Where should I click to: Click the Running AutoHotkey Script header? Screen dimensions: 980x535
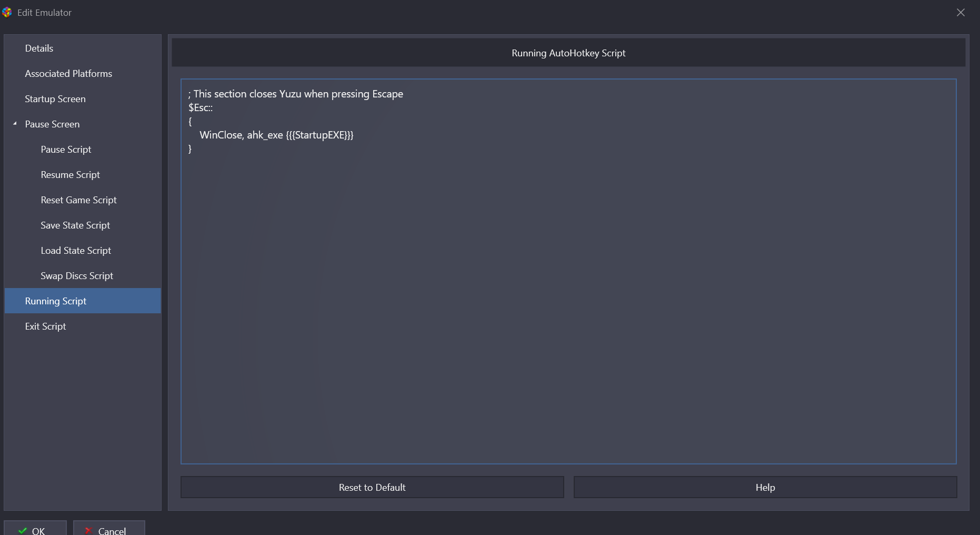[x=568, y=53]
